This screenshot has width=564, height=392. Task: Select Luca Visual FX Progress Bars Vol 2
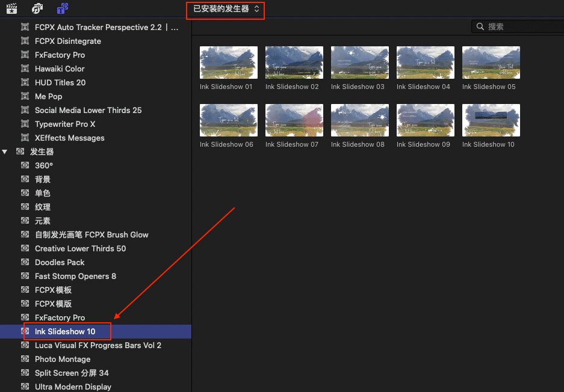tap(96, 345)
